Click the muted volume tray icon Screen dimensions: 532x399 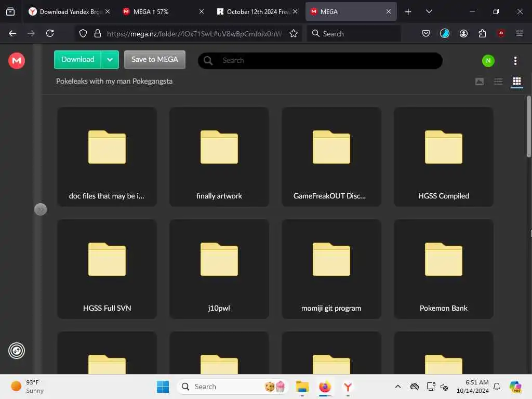click(444, 387)
